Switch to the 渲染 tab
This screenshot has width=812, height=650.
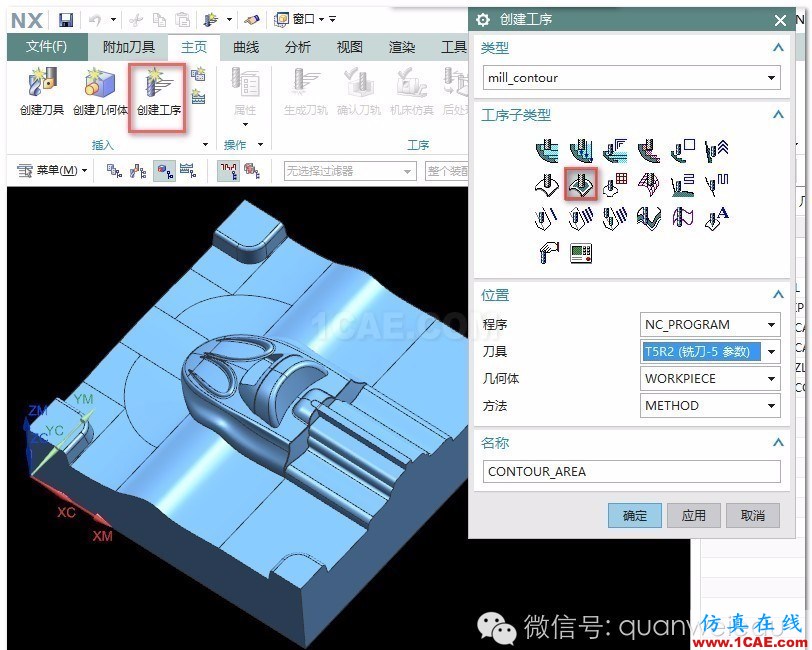[401, 47]
